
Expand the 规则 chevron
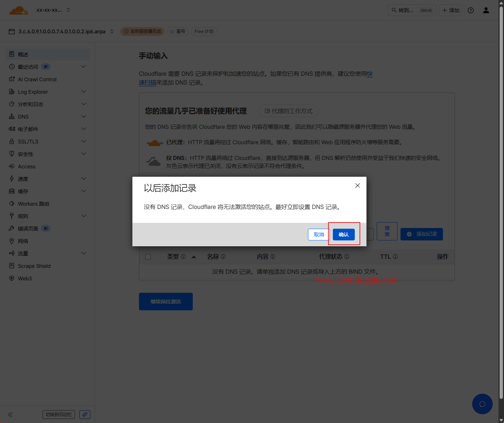coord(83,216)
